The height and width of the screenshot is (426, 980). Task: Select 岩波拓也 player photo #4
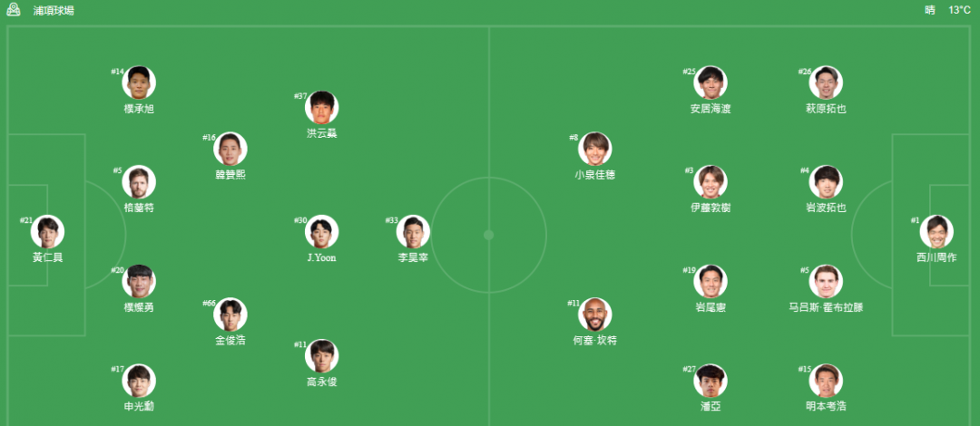coord(826,182)
